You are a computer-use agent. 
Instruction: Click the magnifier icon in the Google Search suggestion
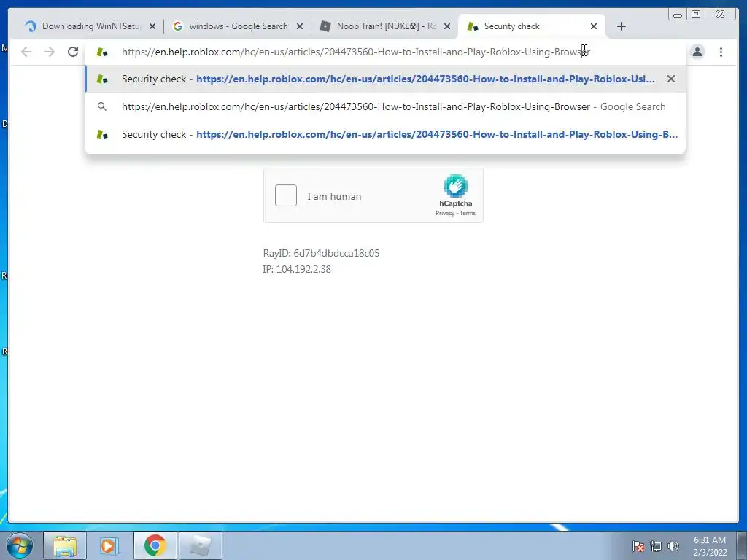tap(102, 106)
